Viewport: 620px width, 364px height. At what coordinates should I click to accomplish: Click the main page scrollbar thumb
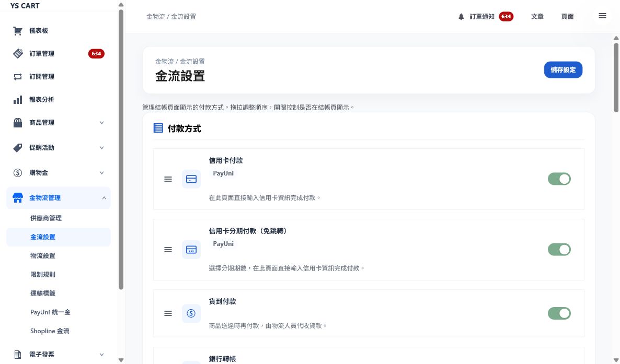pos(616,77)
